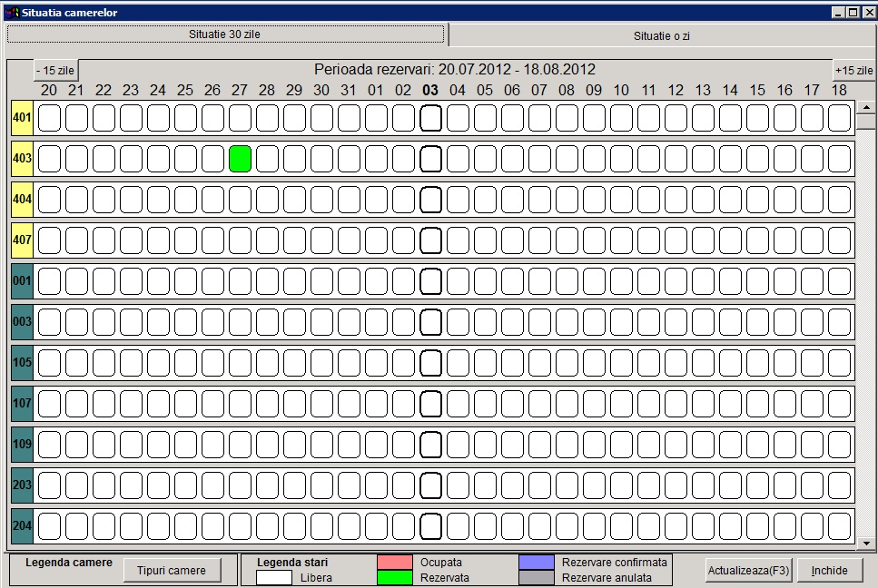
Task: Select today's bold cell for room 204
Action: [x=430, y=526]
